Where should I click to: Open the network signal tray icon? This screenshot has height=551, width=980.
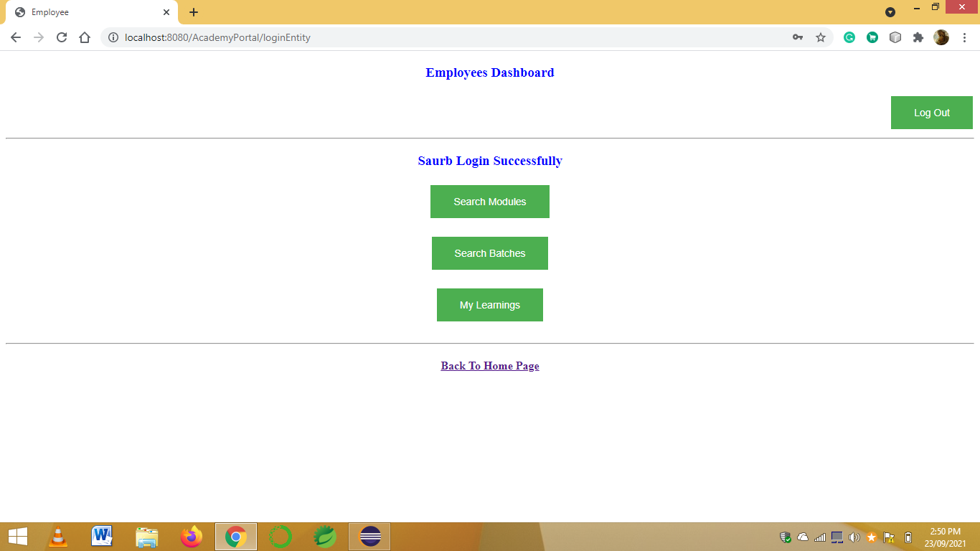(x=820, y=537)
